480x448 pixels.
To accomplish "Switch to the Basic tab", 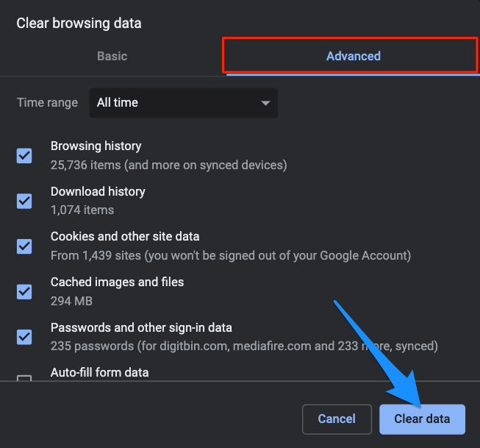I will (x=112, y=56).
